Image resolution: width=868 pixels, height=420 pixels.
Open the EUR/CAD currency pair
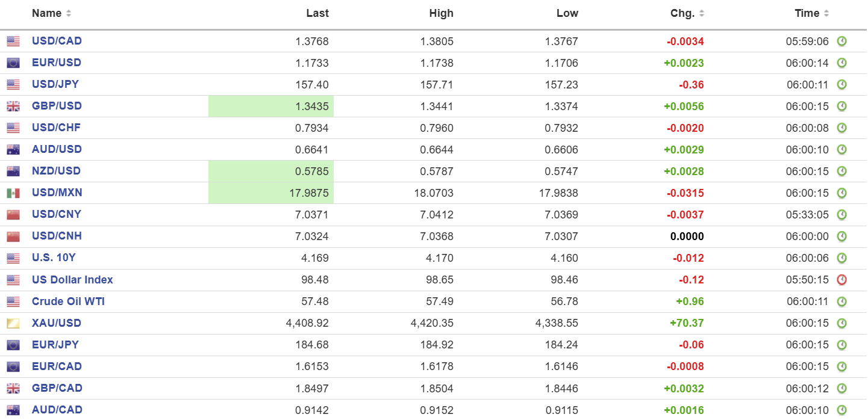tap(57, 366)
